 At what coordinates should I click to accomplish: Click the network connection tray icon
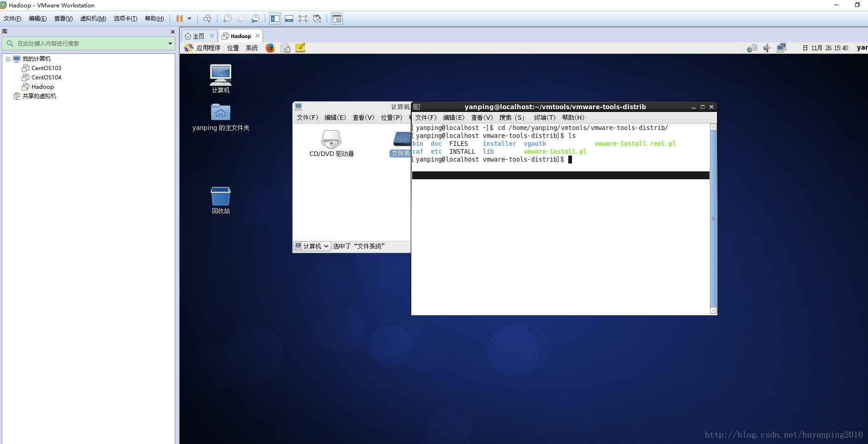[782, 48]
